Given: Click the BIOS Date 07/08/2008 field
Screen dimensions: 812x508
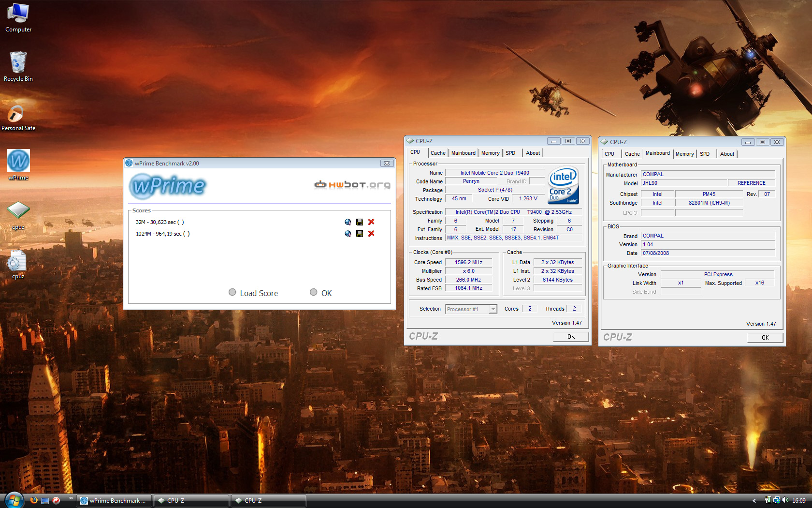Looking at the screenshot, I should [x=708, y=253].
